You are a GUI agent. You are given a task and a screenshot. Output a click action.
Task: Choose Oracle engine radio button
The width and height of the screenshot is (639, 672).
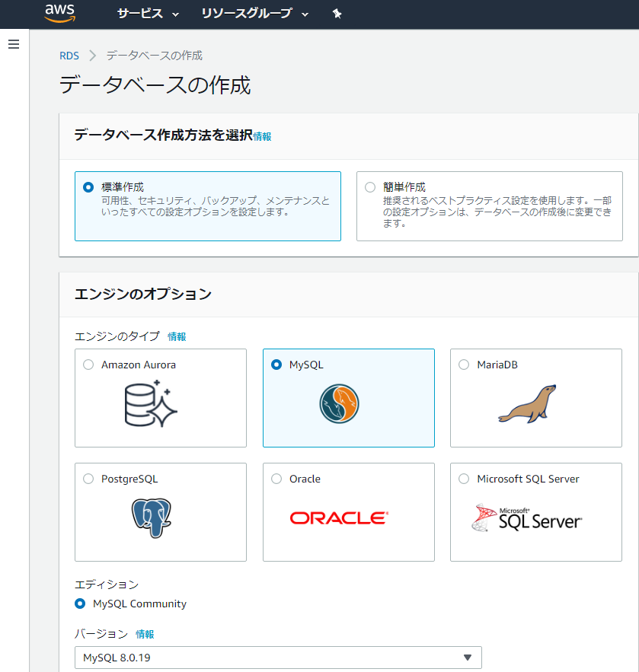276,479
